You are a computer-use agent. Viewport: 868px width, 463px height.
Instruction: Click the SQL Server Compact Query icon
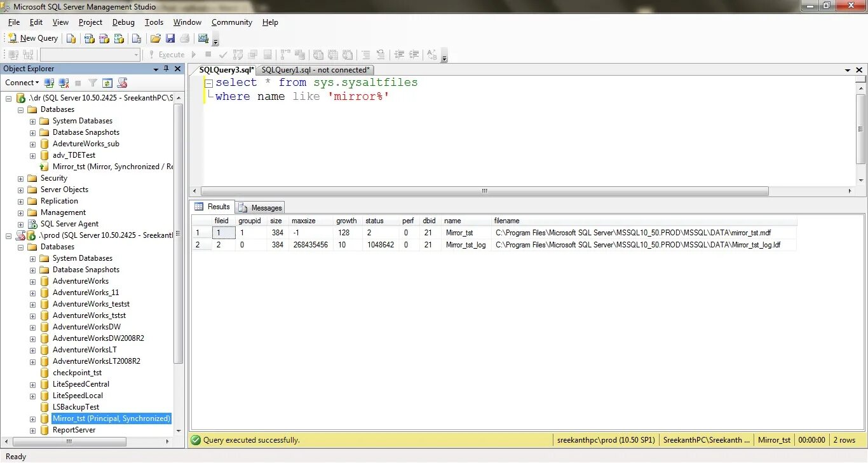point(136,38)
